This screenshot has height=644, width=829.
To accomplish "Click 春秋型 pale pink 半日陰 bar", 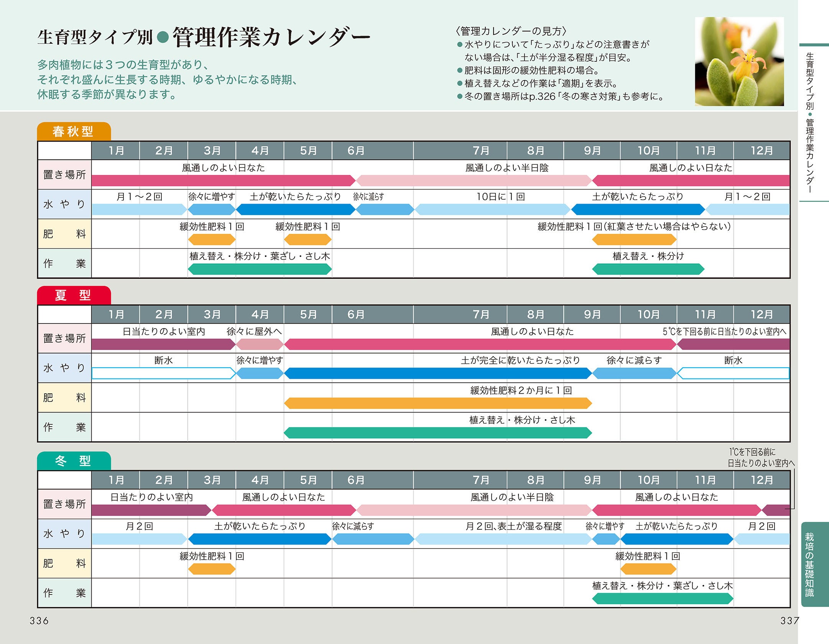I will point(474,181).
